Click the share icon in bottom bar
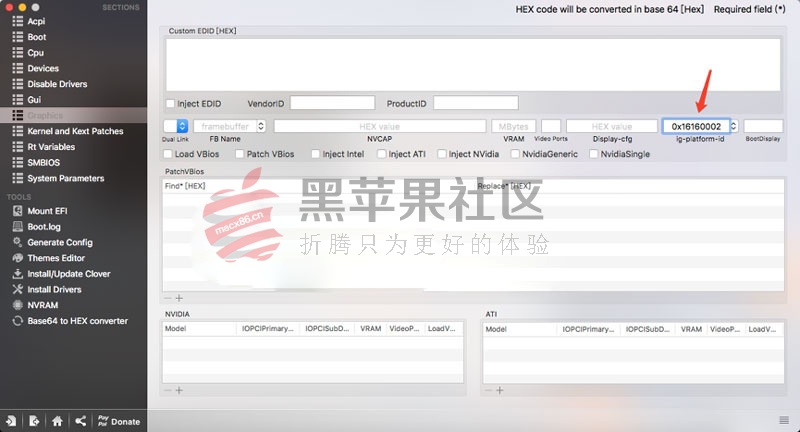 click(x=80, y=421)
